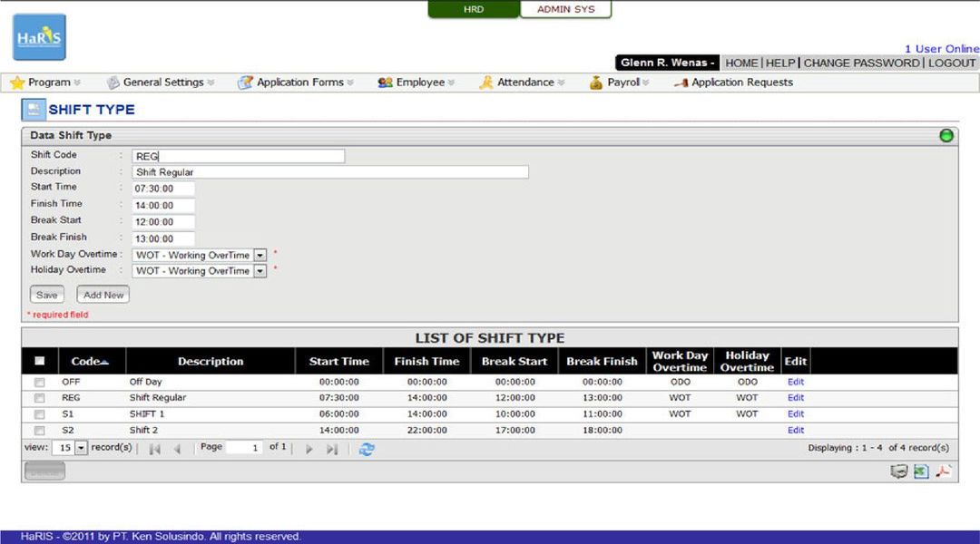980x544 pixels.
Task: Open the Holiday Overtime dropdown
Action: coord(260,271)
